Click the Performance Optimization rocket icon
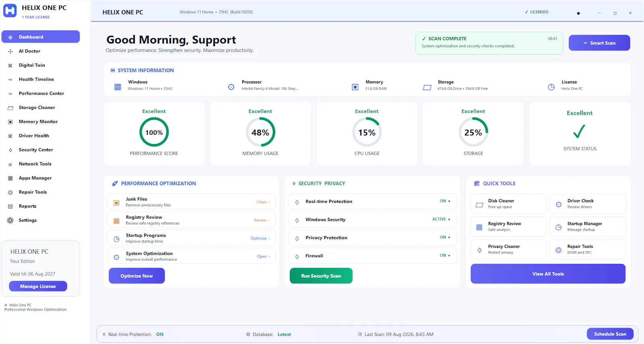The height and width of the screenshot is (344, 644). (x=115, y=183)
